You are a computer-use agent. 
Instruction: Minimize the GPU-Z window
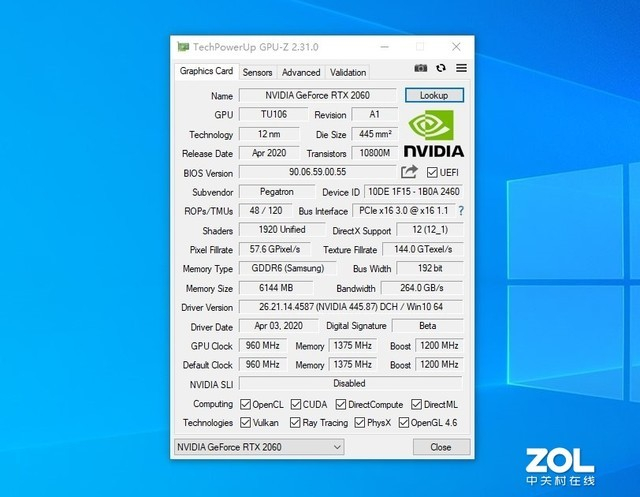(x=384, y=47)
